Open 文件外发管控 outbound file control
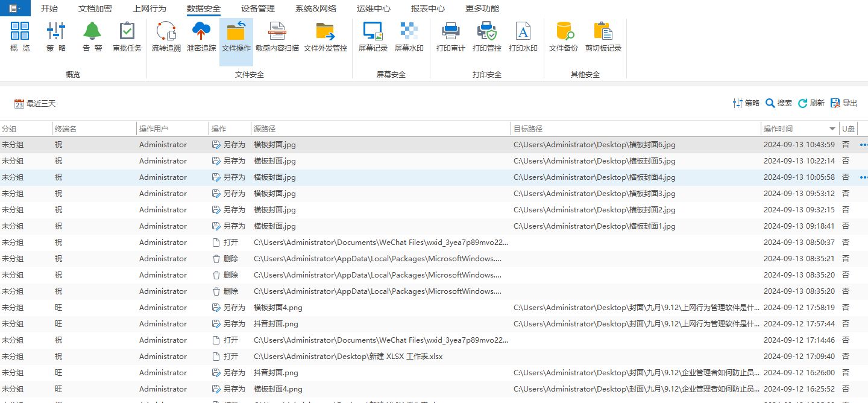 325,37
